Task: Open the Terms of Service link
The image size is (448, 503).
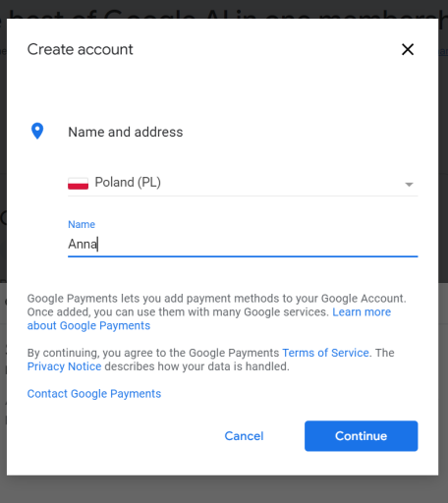Action: coord(325,353)
